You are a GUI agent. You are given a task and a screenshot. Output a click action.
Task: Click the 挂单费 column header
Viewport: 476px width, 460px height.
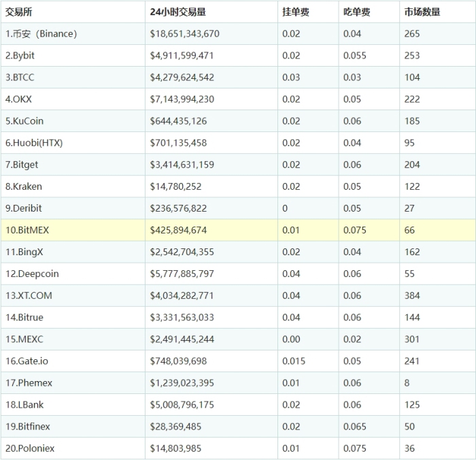tap(295, 12)
